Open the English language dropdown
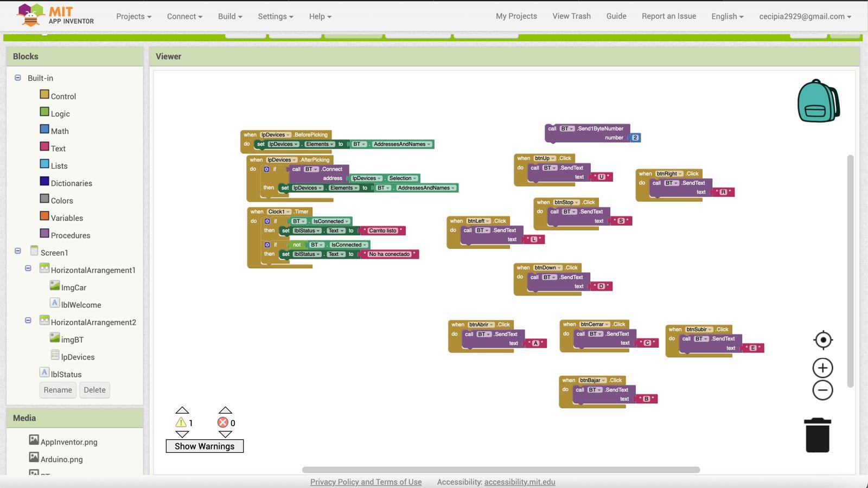The height and width of the screenshot is (488, 868). tap(727, 16)
